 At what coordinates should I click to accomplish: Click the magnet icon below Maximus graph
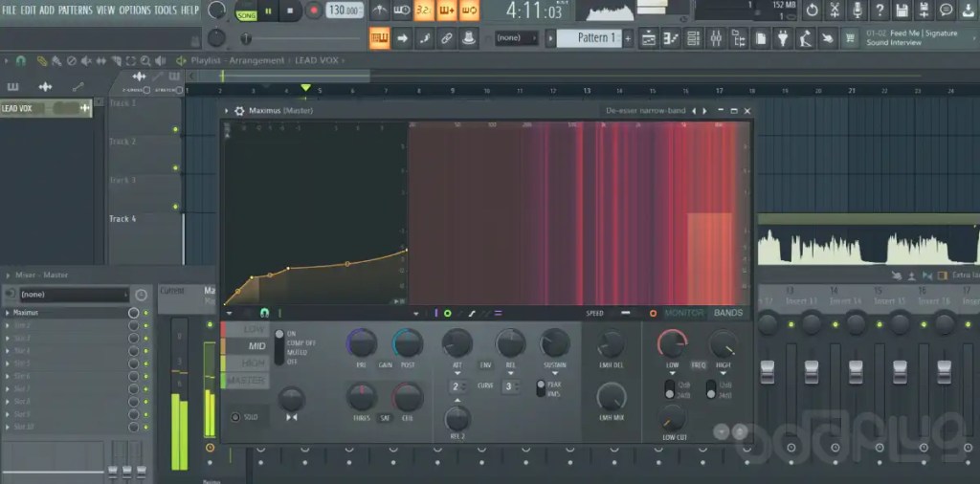264,313
